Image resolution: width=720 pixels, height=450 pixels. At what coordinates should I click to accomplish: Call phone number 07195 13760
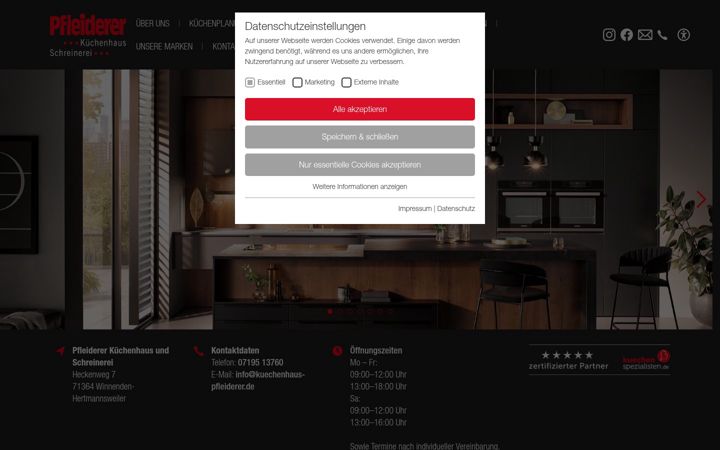[x=260, y=362]
